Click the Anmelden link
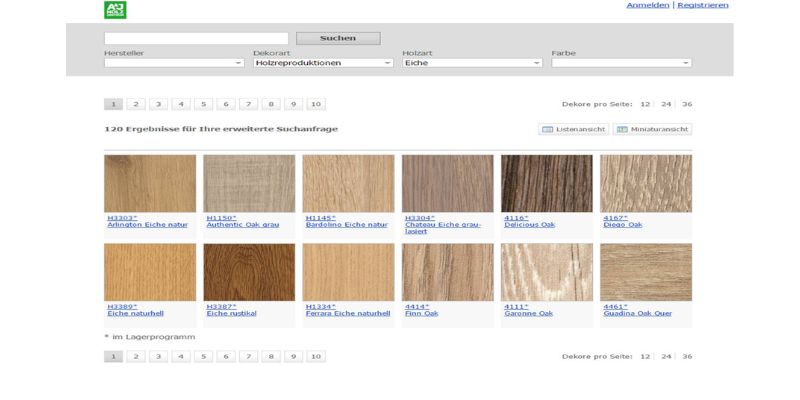The image size is (800, 400). point(648,5)
